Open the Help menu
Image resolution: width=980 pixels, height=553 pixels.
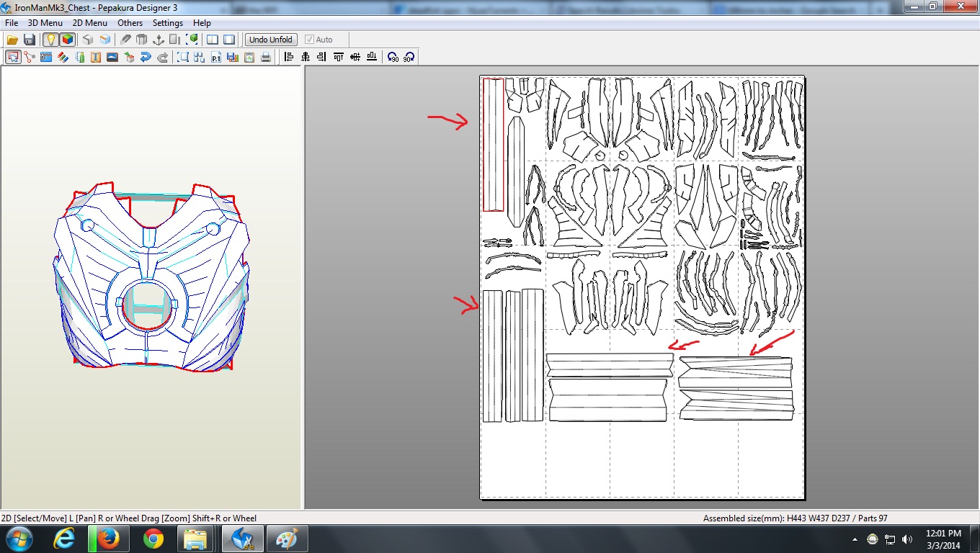[x=202, y=23]
